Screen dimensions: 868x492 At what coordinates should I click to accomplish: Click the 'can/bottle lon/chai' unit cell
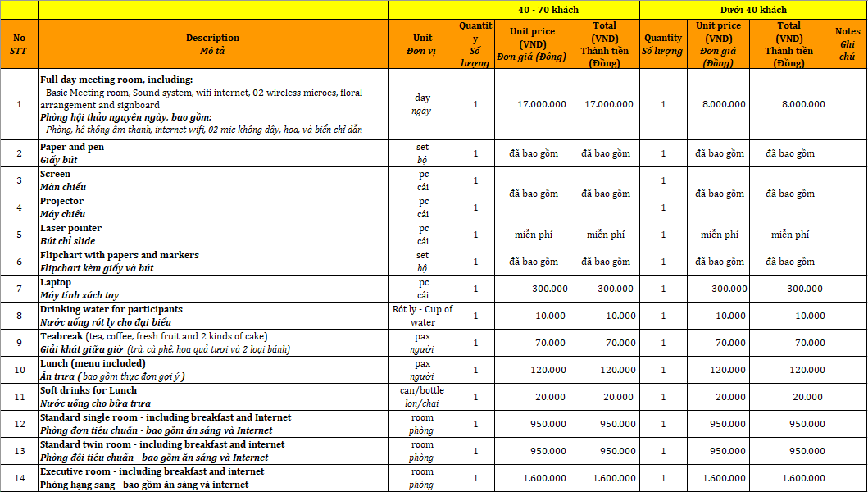[422, 397]
